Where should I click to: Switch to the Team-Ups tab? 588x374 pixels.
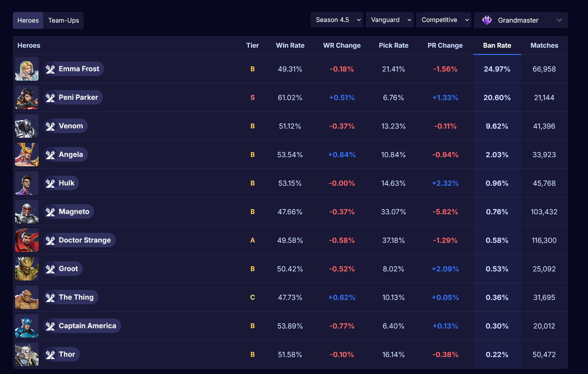64,20
